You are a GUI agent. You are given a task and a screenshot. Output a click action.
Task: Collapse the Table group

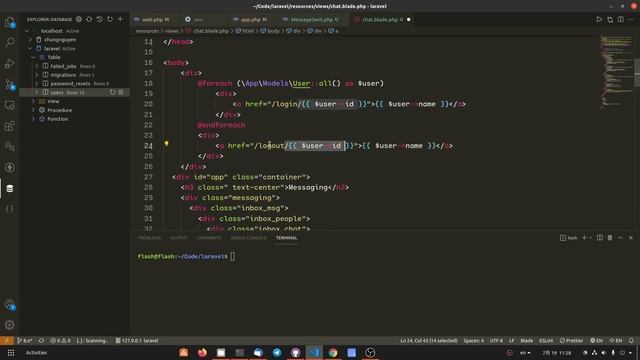click(33, 57)
